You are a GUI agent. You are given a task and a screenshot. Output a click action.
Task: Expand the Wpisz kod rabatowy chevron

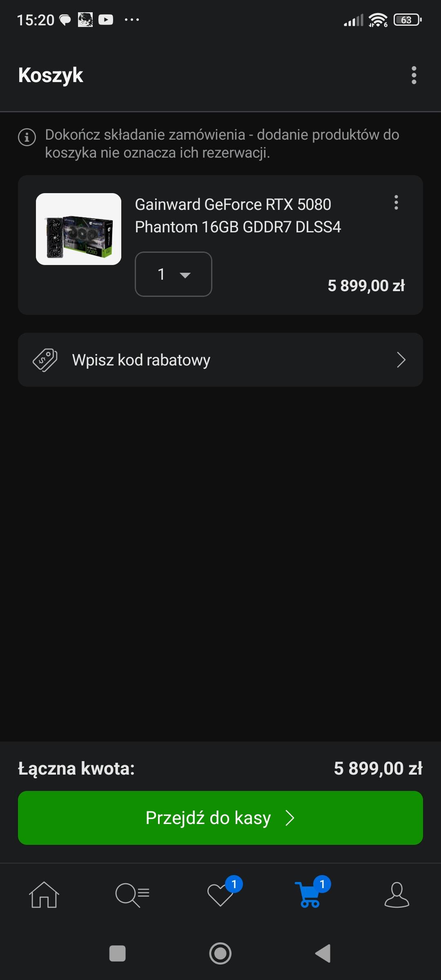[401, 360]
